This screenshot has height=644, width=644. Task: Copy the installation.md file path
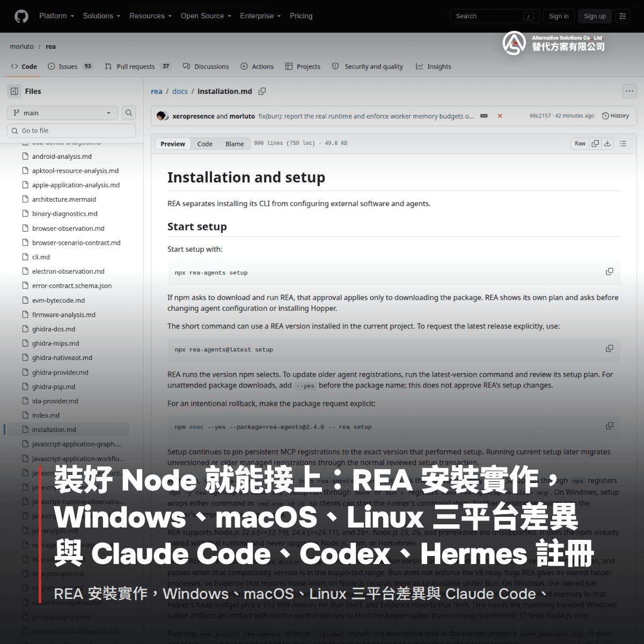(x=262, y=91)
